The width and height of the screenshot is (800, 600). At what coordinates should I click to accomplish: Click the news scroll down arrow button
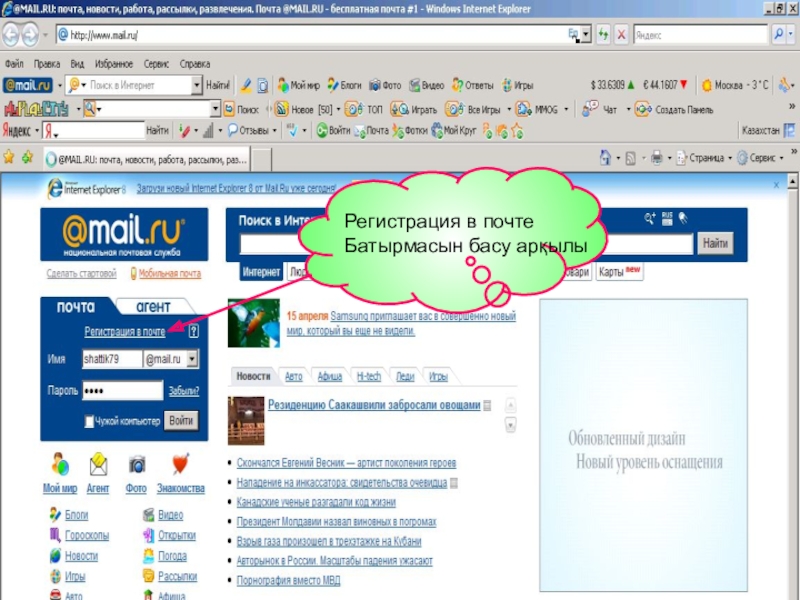(510, 424)
